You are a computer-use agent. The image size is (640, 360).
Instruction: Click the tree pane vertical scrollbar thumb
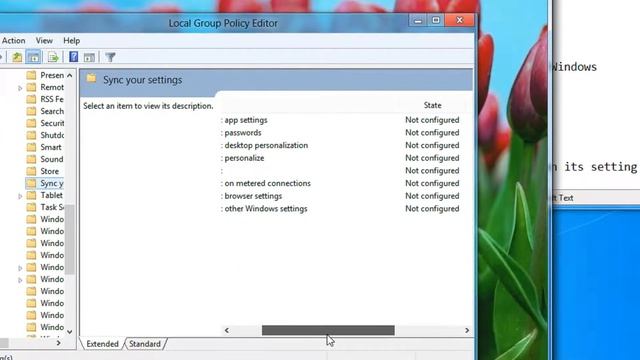pos(70,240)
